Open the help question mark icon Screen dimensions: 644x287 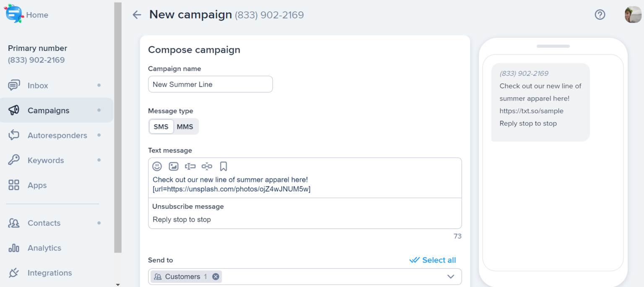[x=600, y=15]
